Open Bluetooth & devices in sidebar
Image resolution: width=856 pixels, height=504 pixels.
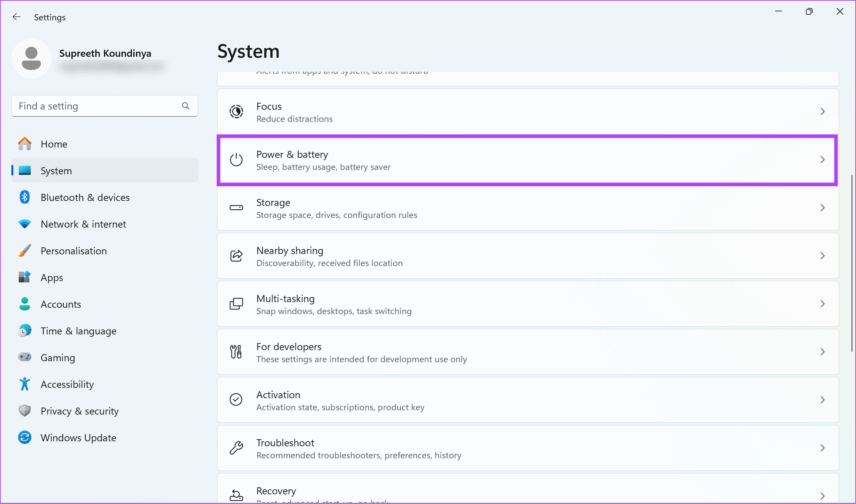point(85,197)
